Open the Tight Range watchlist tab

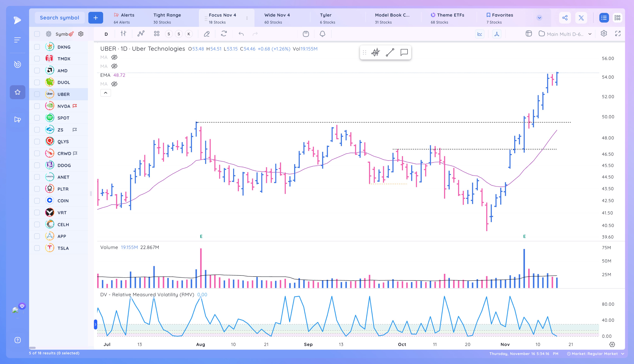tap(167, 18)
